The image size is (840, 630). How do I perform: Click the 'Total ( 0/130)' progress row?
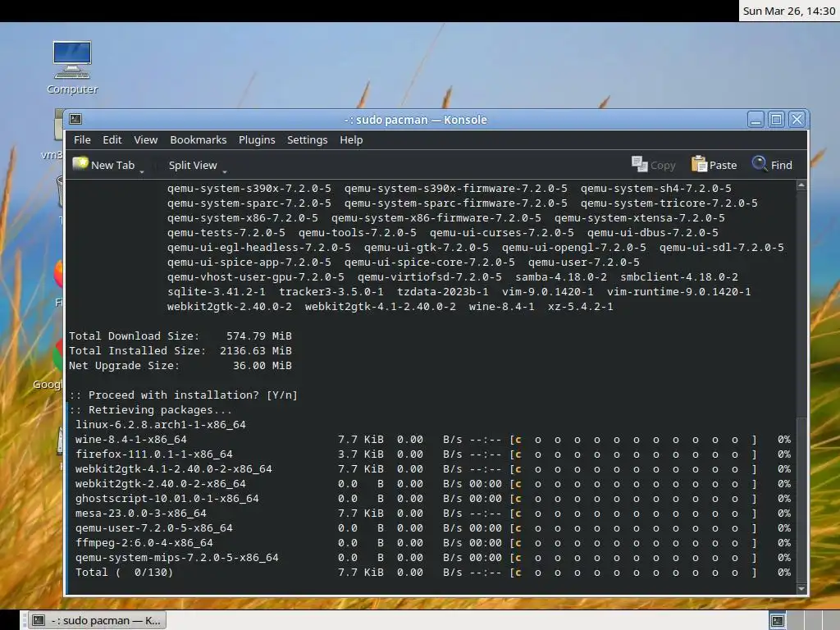(x=433, y=572)
